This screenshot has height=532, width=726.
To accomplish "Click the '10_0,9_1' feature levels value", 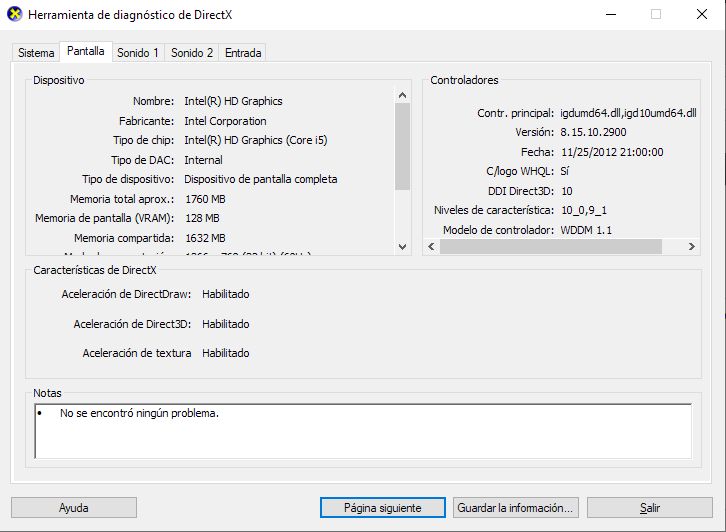I will pyautogui.click(x=584, y=210).
